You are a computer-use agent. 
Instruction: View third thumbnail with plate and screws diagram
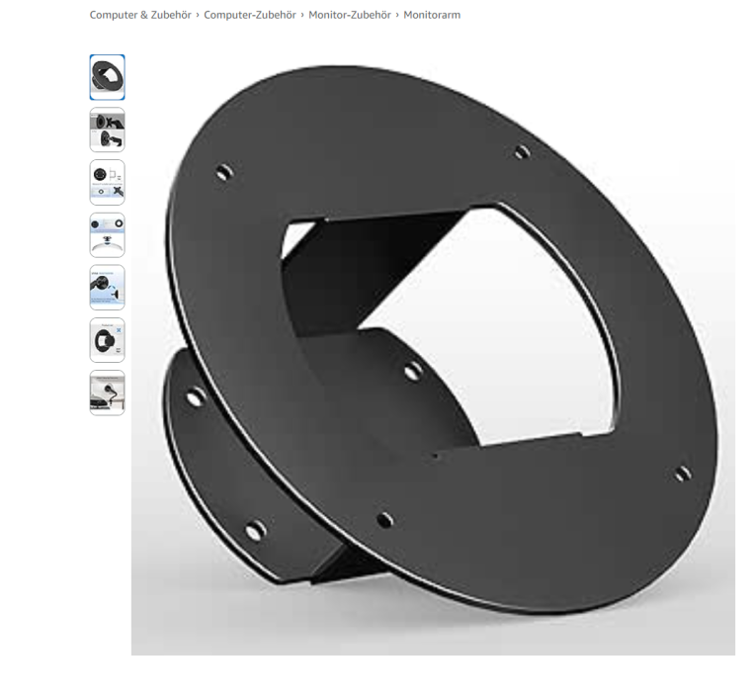[x=107, y=182]
